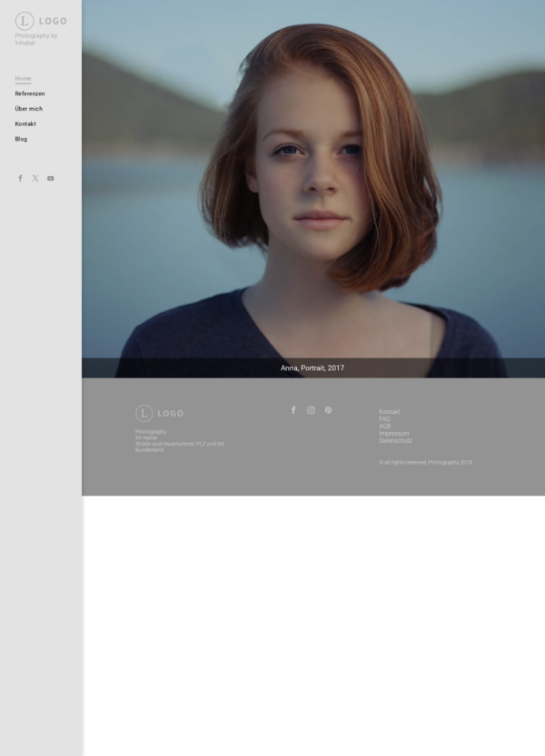Open the FAQ footer link
The image size is (545, 756).
(x=384, y=419)
